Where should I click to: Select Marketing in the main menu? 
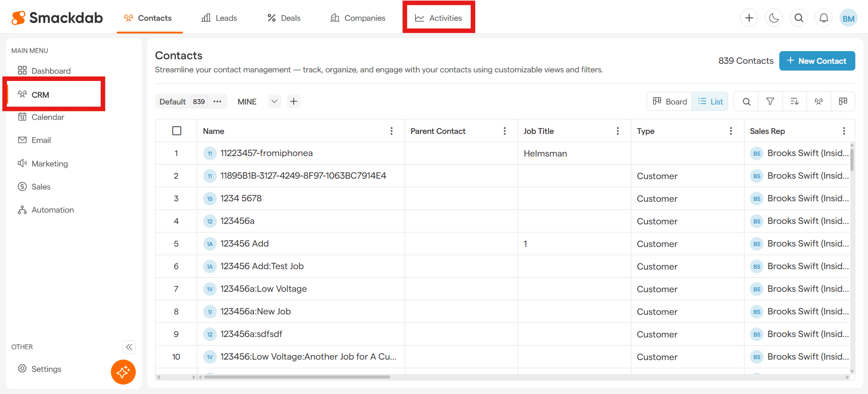pos(49,164)
